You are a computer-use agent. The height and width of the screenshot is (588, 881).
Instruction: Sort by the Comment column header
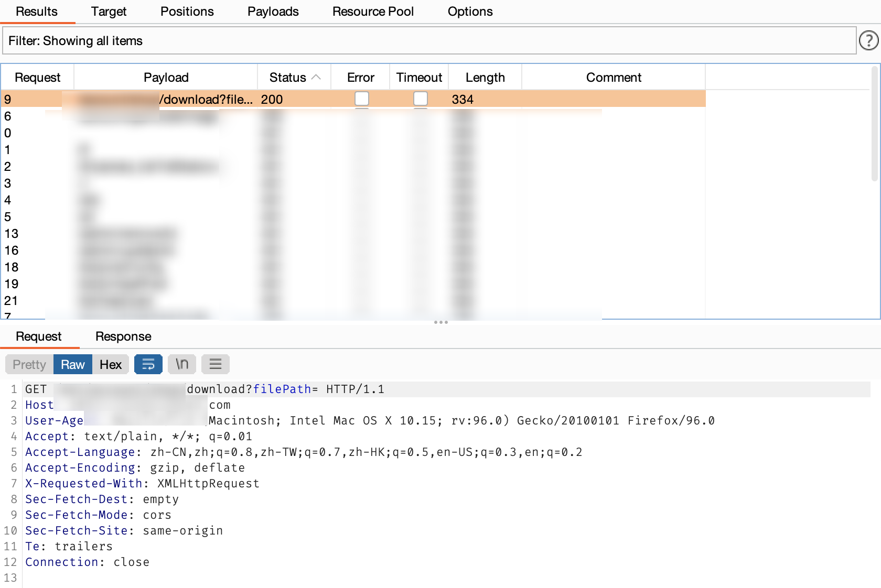614,77
